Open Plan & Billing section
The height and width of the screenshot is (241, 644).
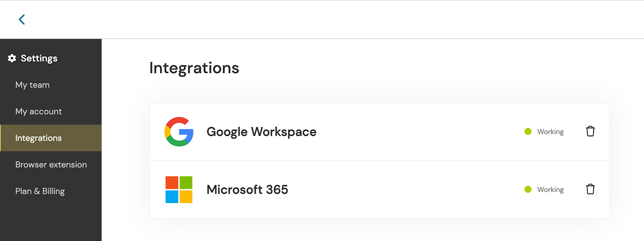pyautogui.click(x=40, y=191)
